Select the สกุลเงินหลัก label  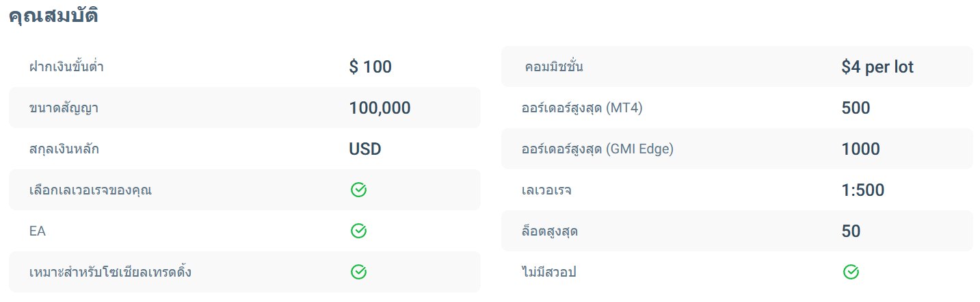[64, 149]
